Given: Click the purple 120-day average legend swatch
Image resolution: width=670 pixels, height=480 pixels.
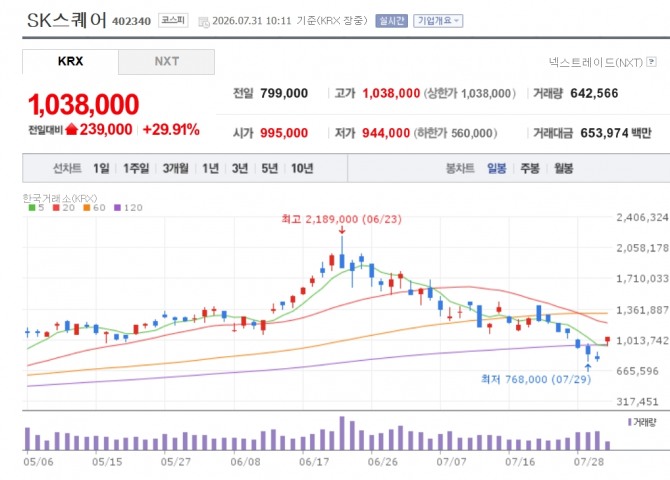Looking at the screenshot, I should (118, 208).
